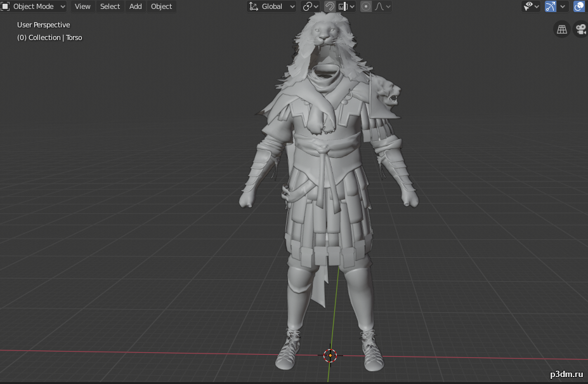
Task: Enable proportional editing
Action: point(366,6)
